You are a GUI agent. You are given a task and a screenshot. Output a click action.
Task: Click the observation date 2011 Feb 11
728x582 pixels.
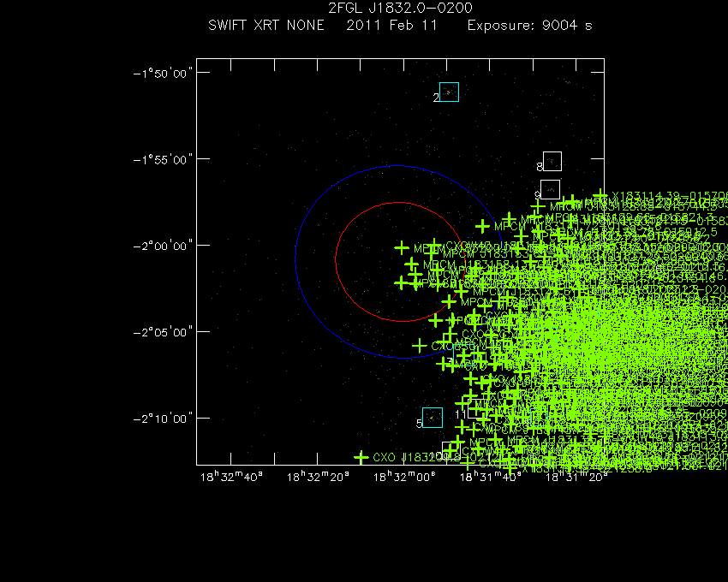pyautogui.click(x=392, y=25)
